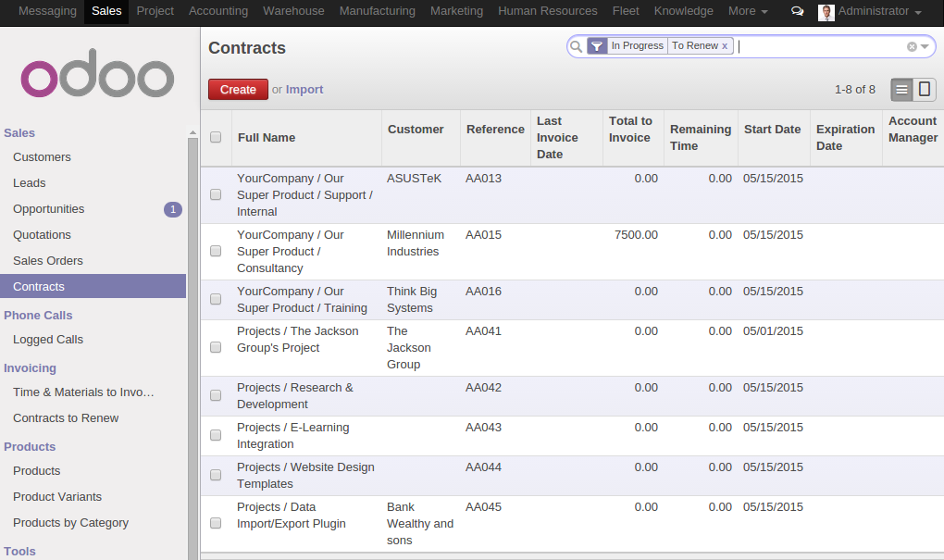This screenshot has height=560, width=944.
Task: Click the Opportunities badge showing 1
Action: (x=173, y=209)
